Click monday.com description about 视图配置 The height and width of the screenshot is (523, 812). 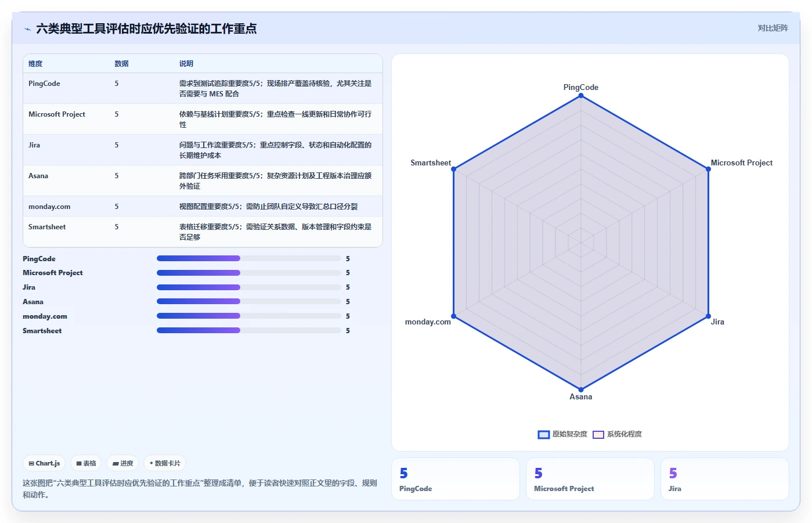268,207
